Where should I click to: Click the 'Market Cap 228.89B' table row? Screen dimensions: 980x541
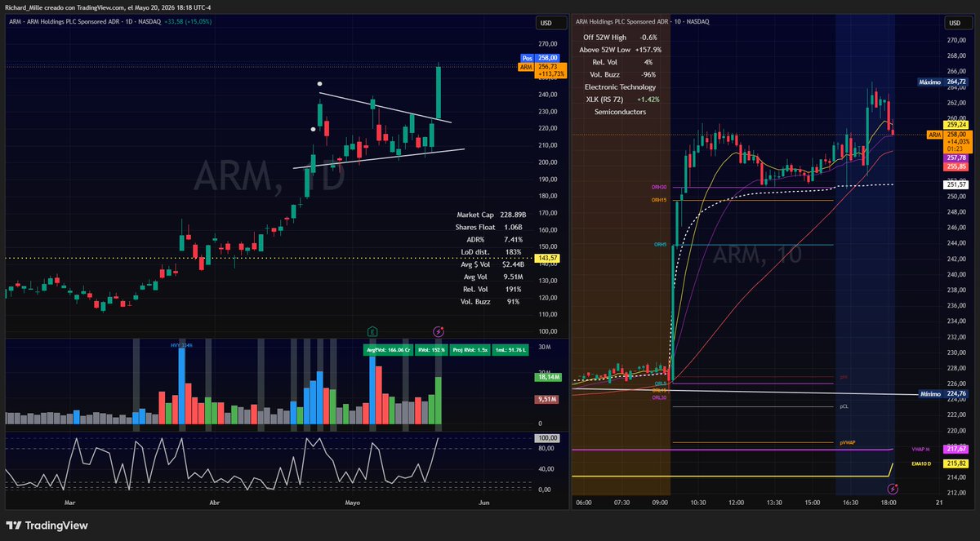click(x=492, y=215)
